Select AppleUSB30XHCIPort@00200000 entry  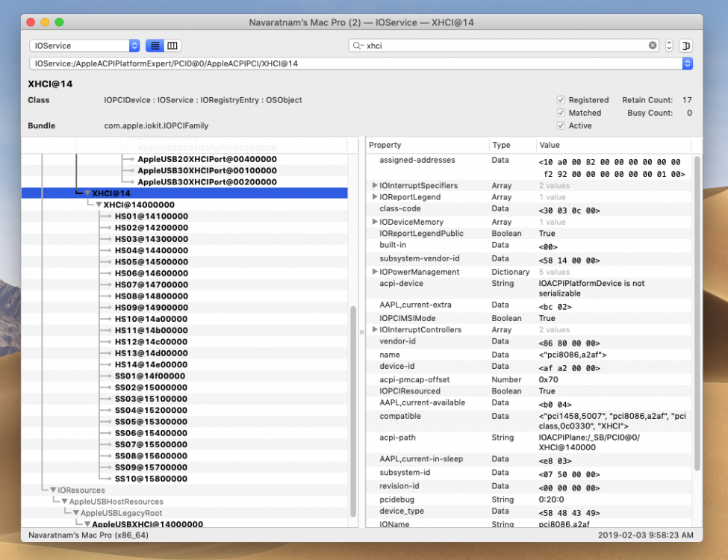click(x=207, y=182)
